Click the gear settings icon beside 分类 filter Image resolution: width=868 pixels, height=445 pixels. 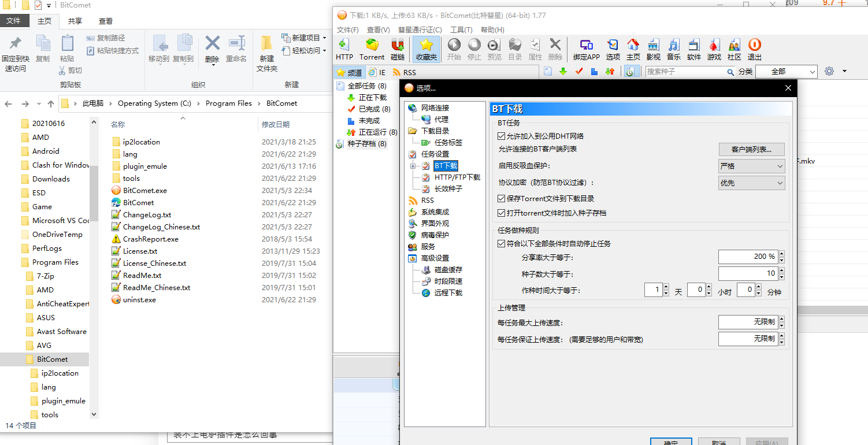829,71
